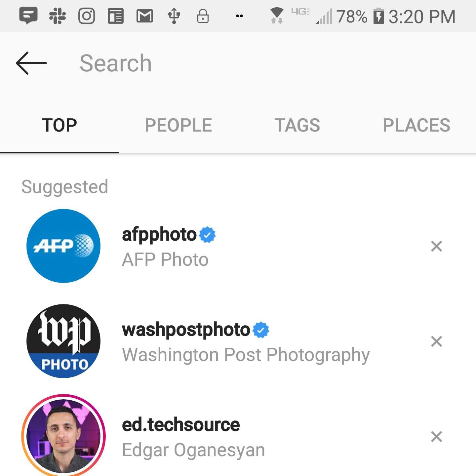Viewport: 476px width, 476px height.
Task: Tap the Slack notification icon
Action: pos(58,16)
